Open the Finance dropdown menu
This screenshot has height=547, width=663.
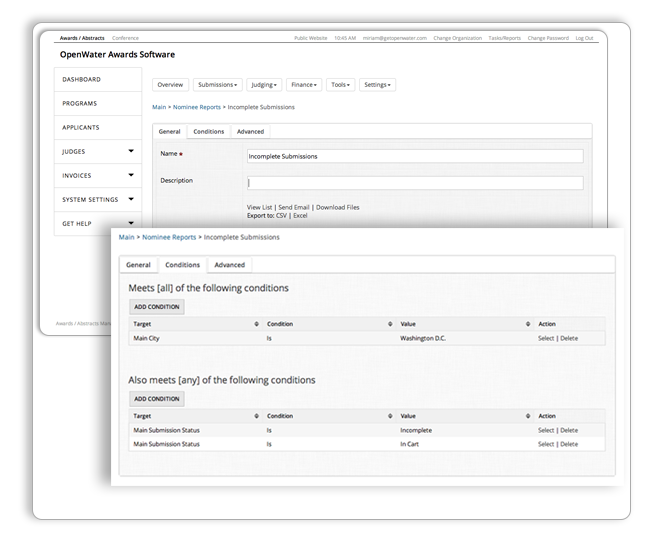tap(304, 85)
